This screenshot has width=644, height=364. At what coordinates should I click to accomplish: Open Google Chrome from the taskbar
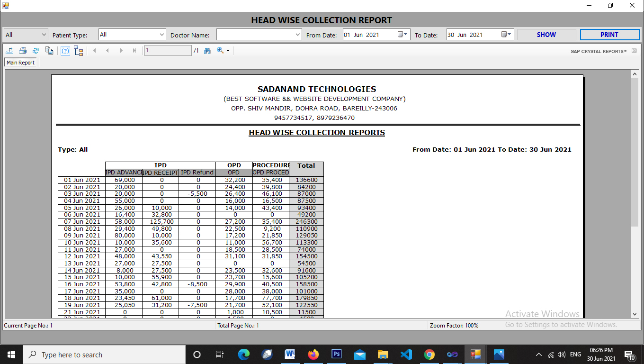[429, 355]
